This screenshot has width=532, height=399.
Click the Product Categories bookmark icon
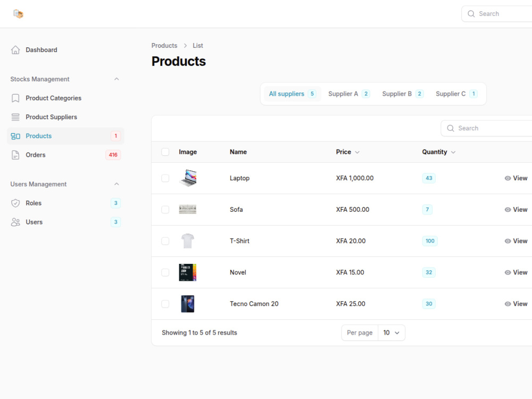(15, 98)
